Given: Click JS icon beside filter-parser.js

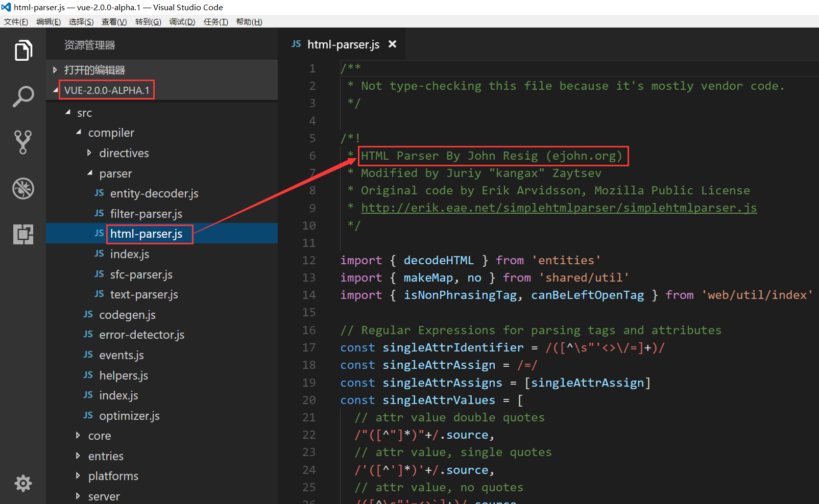Looking at the screenshot, I should click(x=99, y=213).
